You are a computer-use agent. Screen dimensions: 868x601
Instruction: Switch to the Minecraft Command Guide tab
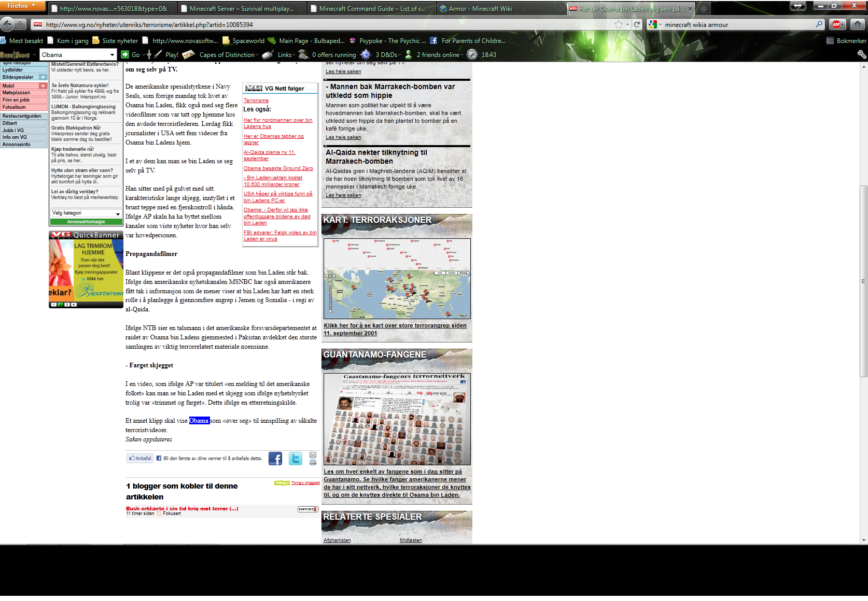click(x=371, y=9)
